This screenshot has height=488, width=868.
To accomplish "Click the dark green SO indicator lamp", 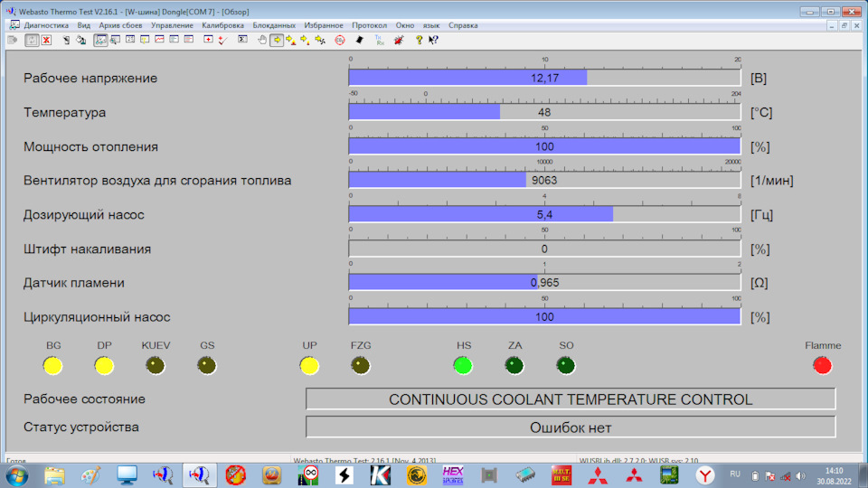I will [566, 366].
